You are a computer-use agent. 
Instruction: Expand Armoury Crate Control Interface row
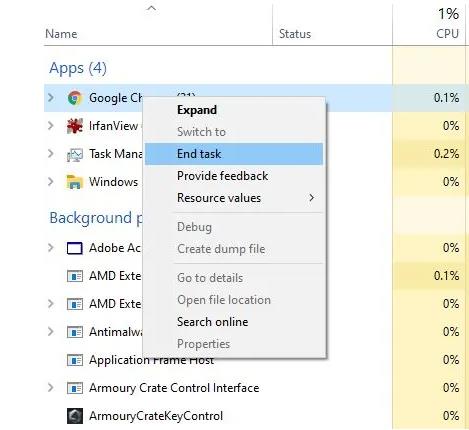click(51, 388)
